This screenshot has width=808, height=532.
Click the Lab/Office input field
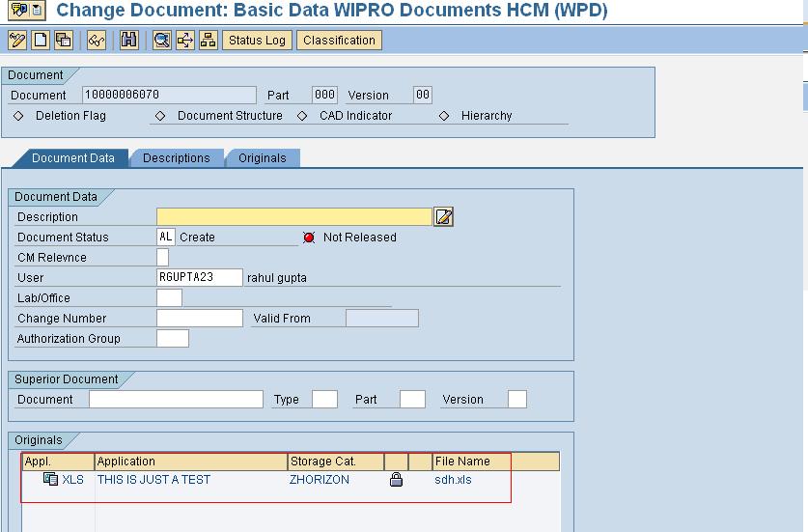[169, 298]
